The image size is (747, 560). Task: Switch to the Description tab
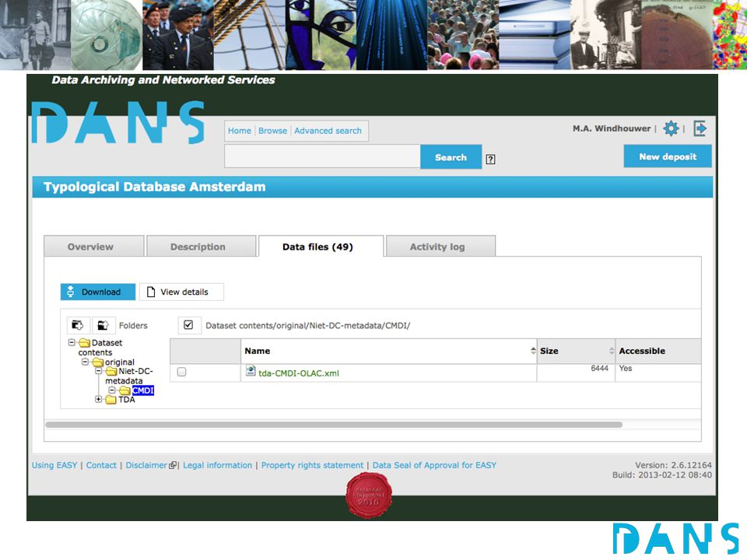pyautogui.click(x=202, y=247)
